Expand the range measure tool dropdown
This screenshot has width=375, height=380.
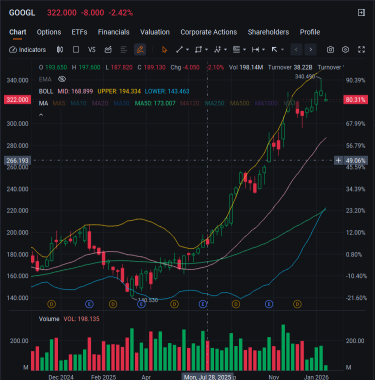point(263,50)
